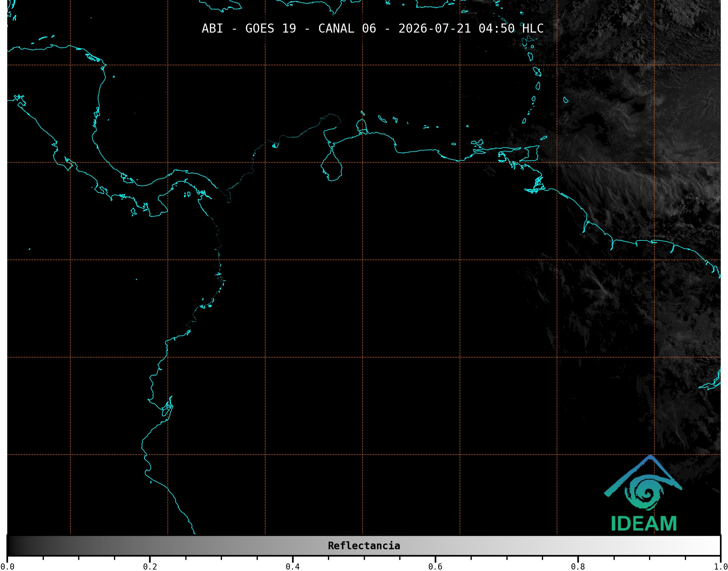Select the "0.2" colorbar tick label
The image size is (728, 571).
150,567
